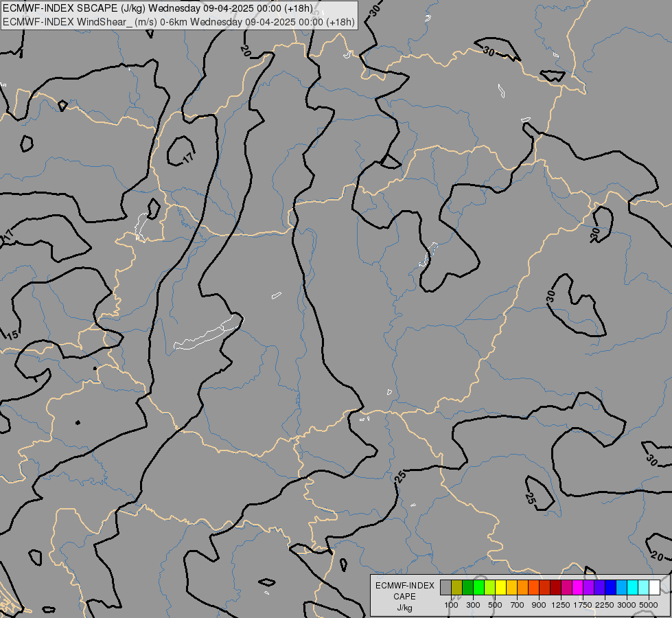Click the pure cyan legend swatch
The image size is (672, 618).
pyautogui.click(x=632, y=587)
